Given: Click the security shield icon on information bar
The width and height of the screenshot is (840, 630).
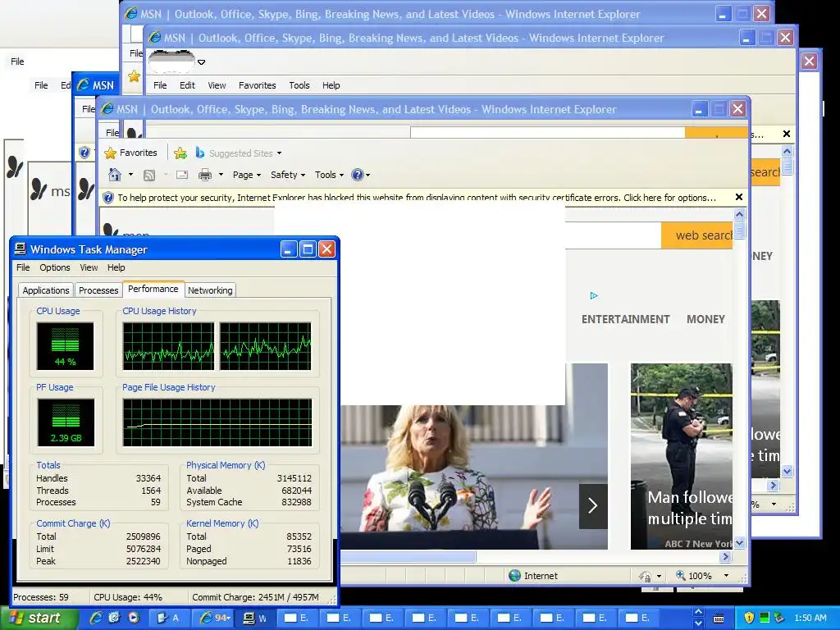Looking at the screenshot, I should pos(108,198).
